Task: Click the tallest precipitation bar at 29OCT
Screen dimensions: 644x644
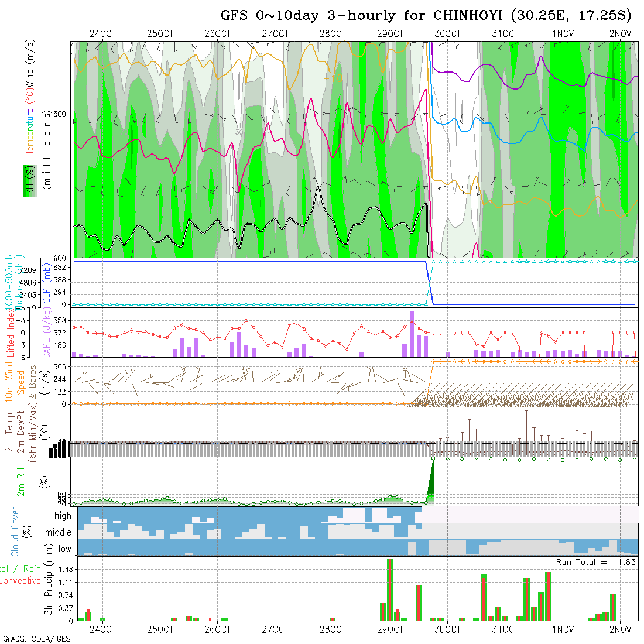Action: point(390,590)
